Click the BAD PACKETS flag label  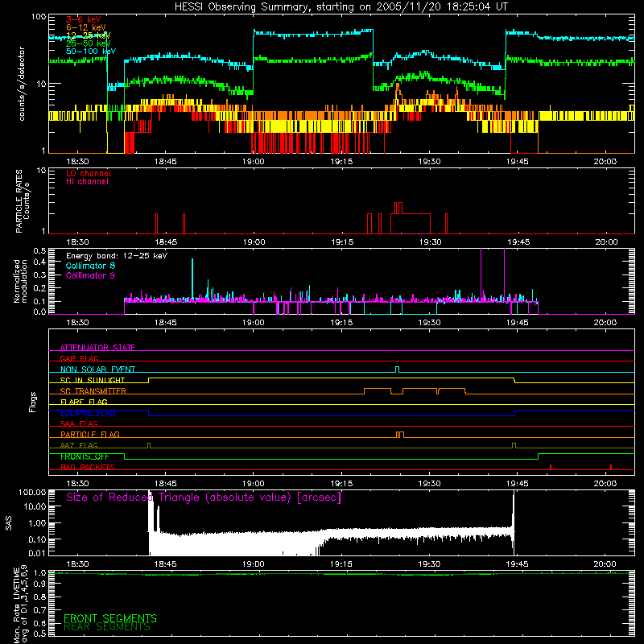88,467
